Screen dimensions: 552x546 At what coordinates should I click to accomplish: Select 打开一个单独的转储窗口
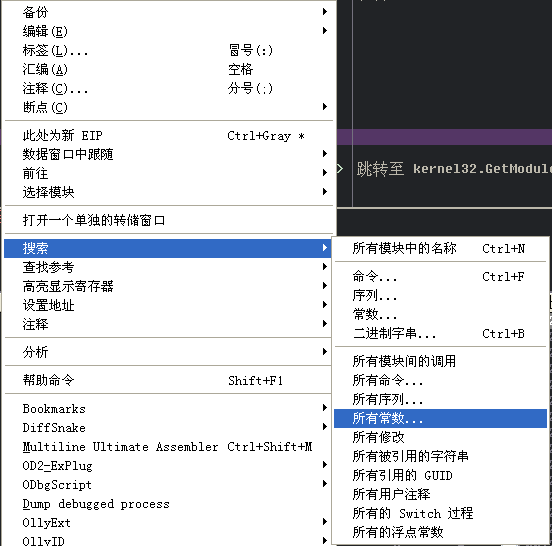pos(168,220)
